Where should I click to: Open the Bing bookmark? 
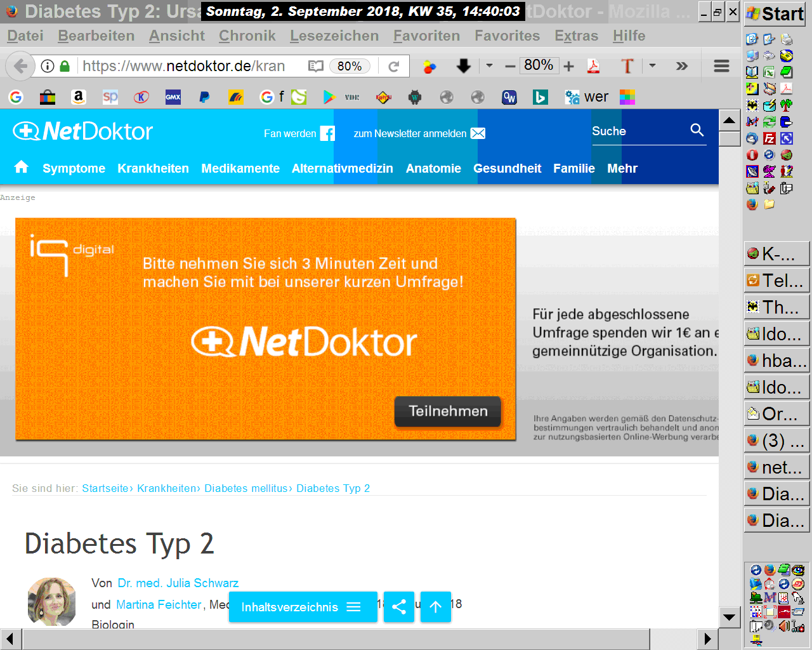540,97
